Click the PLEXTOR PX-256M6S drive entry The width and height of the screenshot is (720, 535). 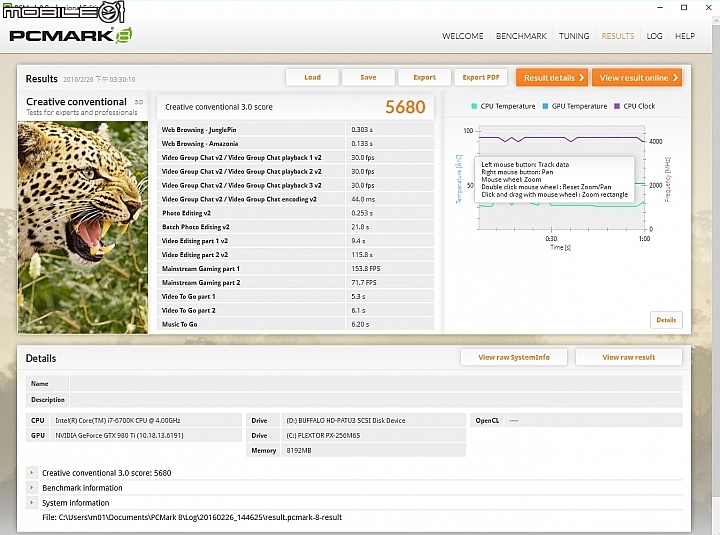(323, 435)
